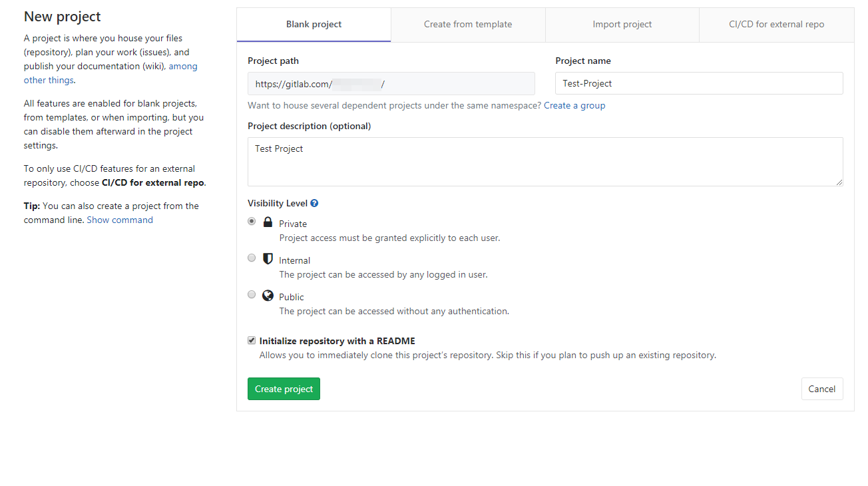Screen dimensions: 868x486
Task: Go to the Import project tab
Action: (x=622, y=25)
